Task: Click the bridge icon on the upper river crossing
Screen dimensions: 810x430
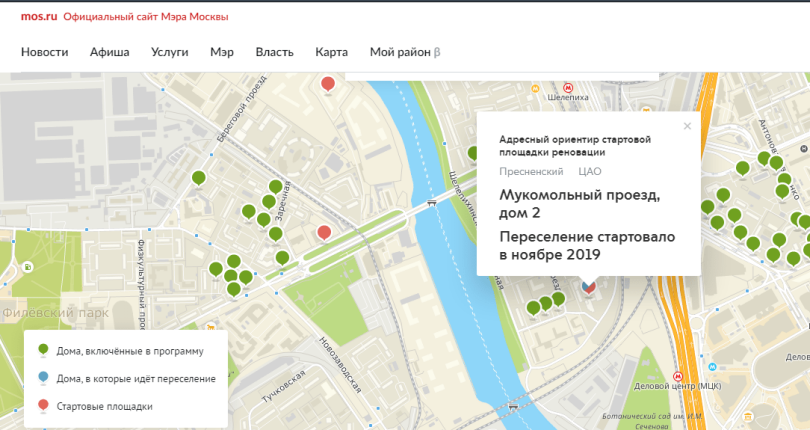Action: pos(432,203)
